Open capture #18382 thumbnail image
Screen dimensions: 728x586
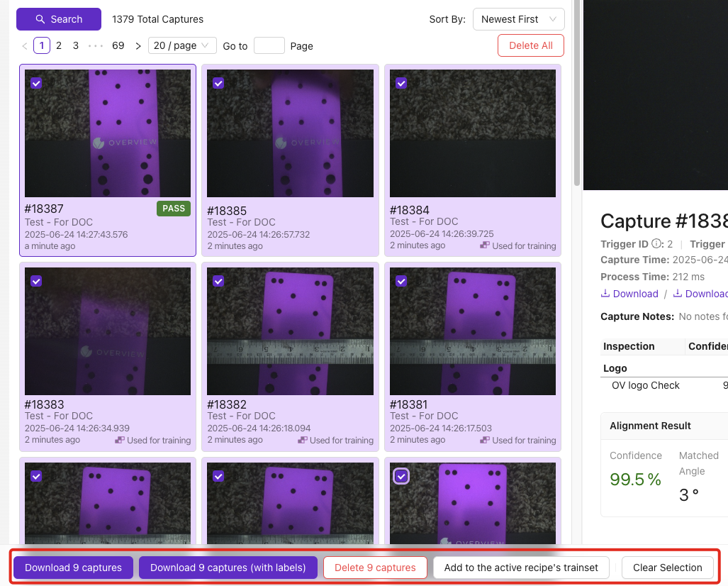pos(290,331)
